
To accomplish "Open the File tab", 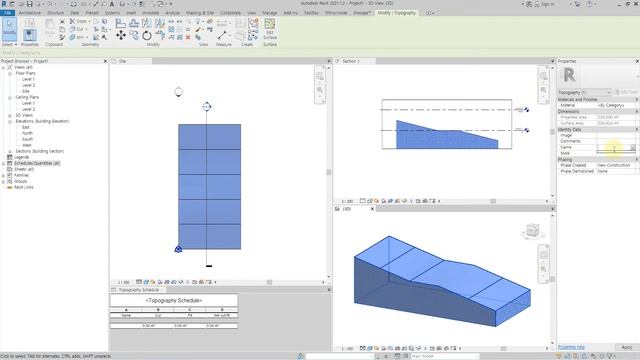I will 7,13.
